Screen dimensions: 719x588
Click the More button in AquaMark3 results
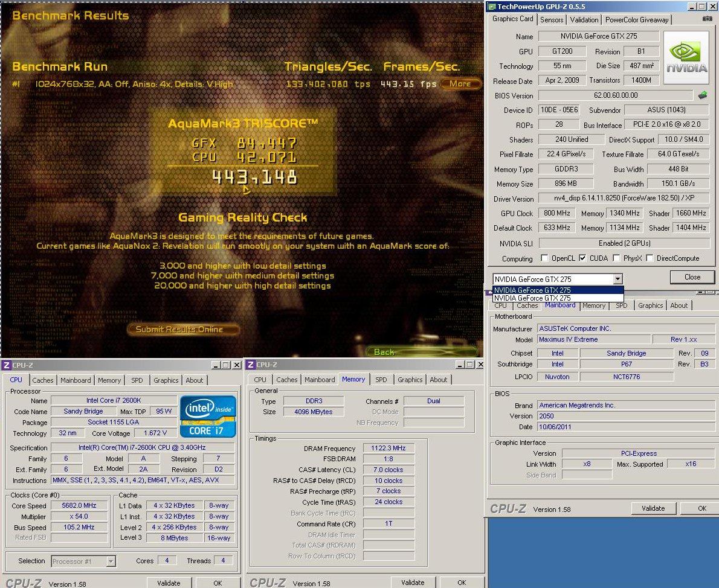[x=460, y=84]
